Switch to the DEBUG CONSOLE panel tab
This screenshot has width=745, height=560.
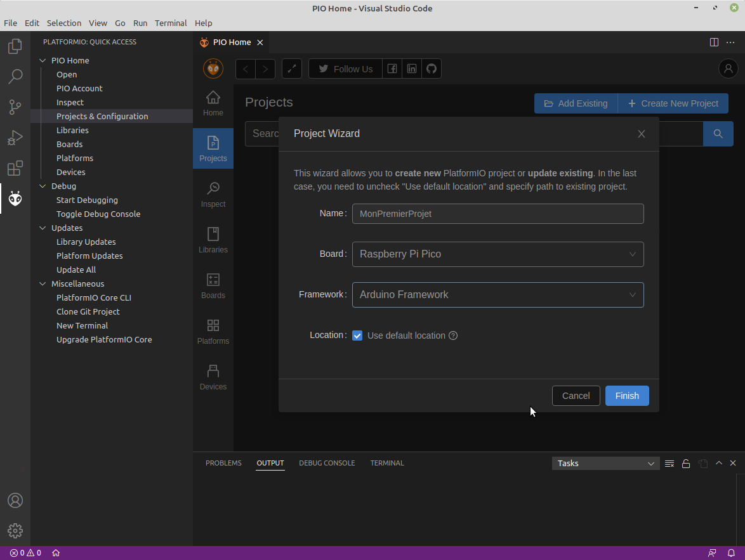tap(327, 463)
